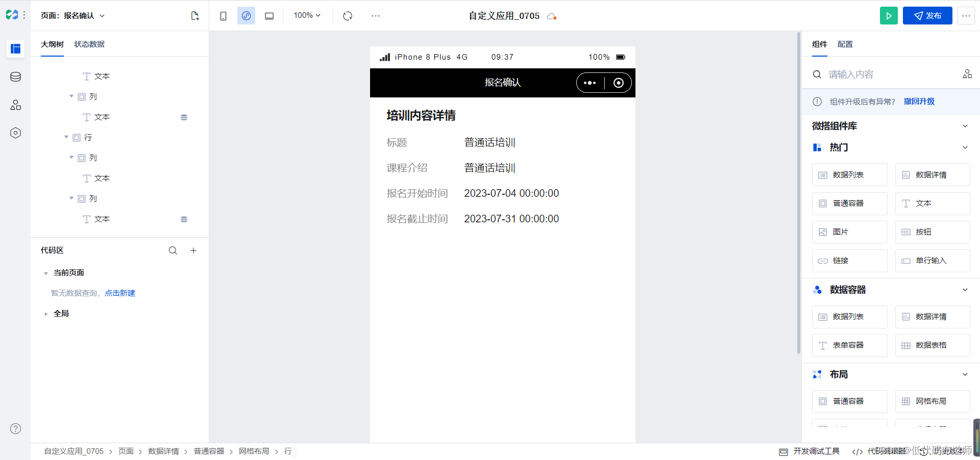
Task: Open the toolbar more options ellipsis
Action: [376, 16]
